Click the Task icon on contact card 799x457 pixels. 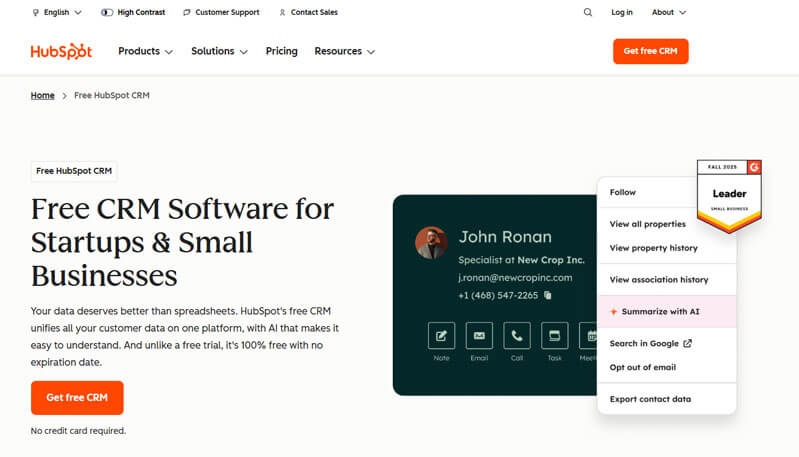(554, 335)
